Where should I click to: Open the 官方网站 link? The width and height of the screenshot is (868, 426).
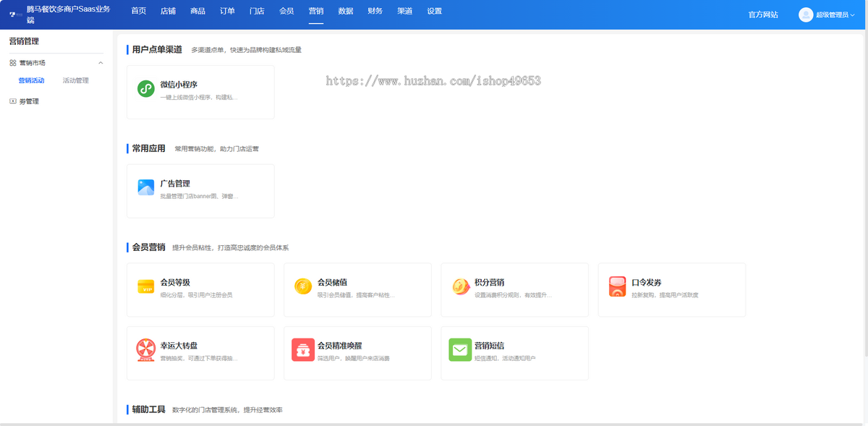[x=763, y=14]
